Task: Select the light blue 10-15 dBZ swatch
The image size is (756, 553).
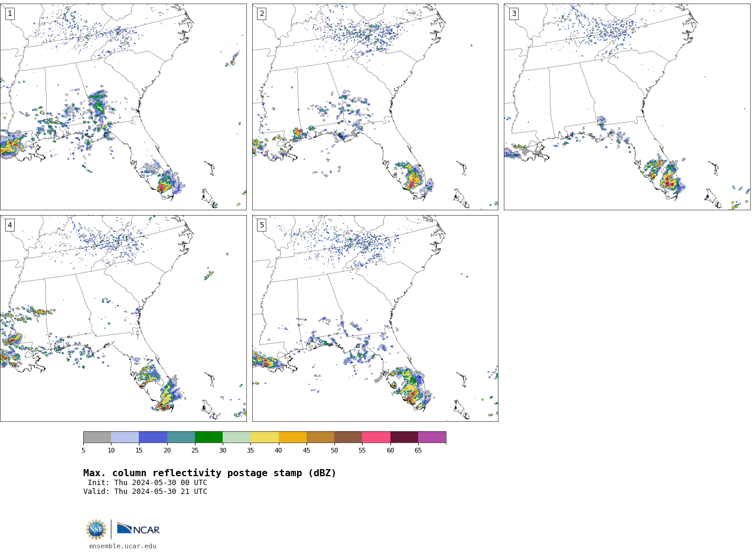Action: pos(125,437)
